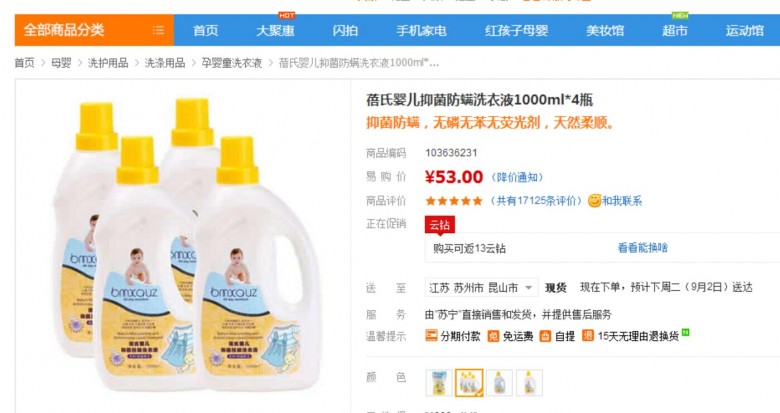
Task: Open the 大聚惠 navigation tab
Action: coord(275,30)
